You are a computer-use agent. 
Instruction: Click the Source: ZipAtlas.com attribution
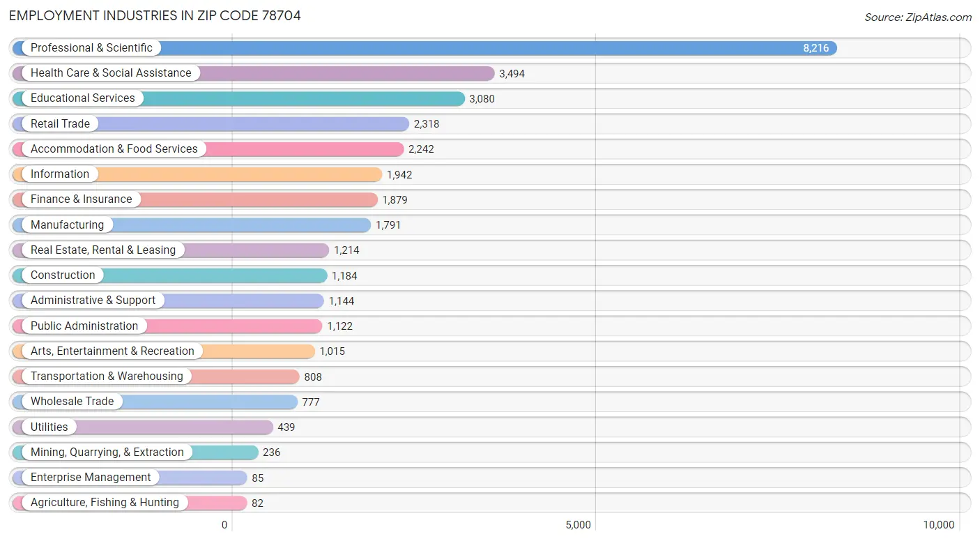tap(918, 17)
